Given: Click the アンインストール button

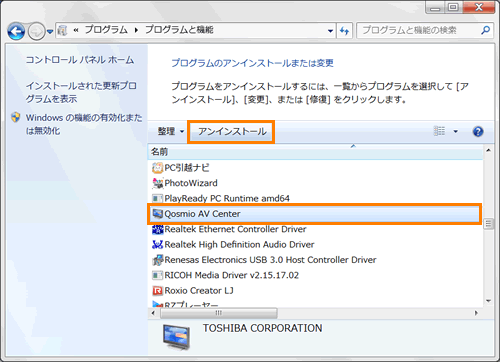Looking at the screenshot, I should 232,131.
